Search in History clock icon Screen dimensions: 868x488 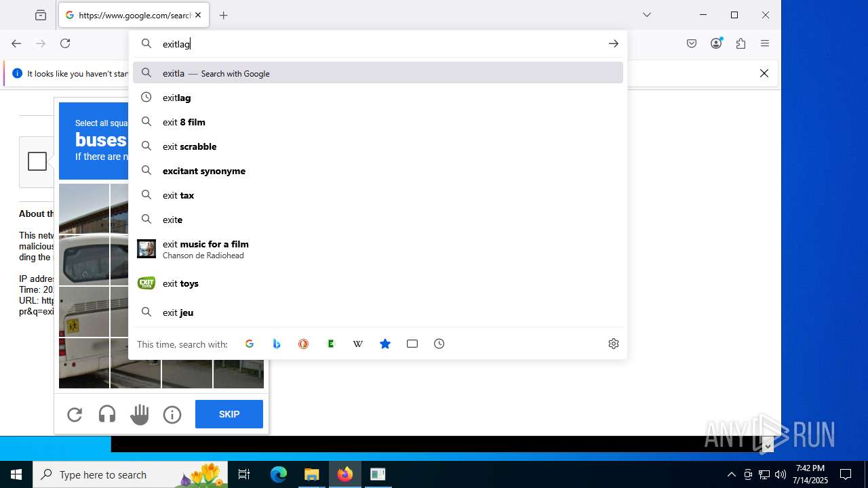click(439, 344)
